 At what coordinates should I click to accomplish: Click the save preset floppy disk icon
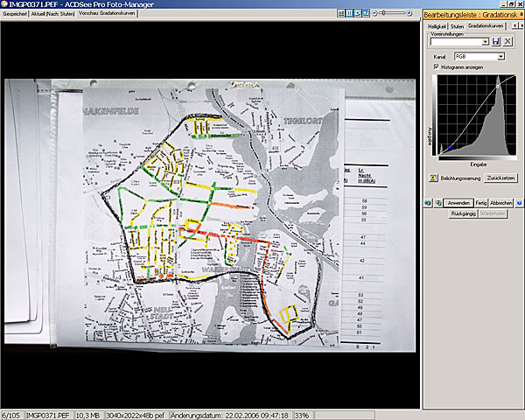coord(496,42)
